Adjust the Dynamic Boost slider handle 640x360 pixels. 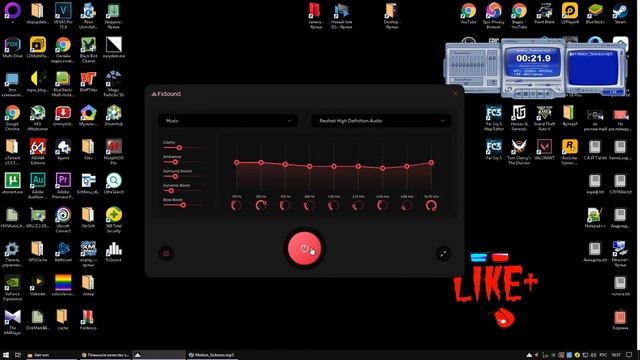coord(171,191)
